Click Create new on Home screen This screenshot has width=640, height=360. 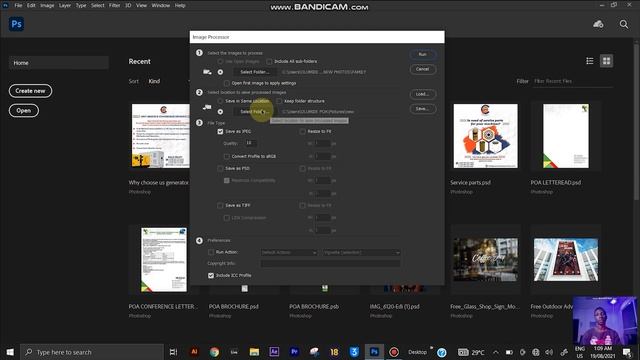pyautogui.click(x=30, y=91)
